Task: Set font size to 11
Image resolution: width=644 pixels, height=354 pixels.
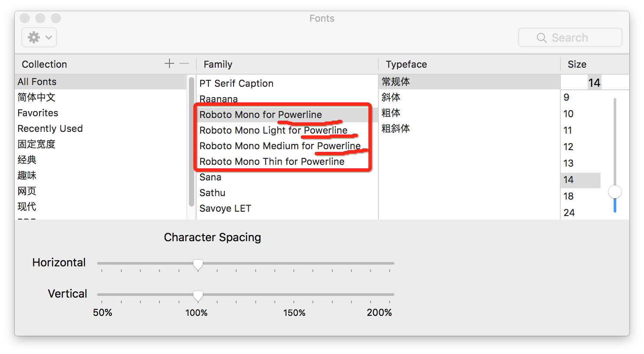Action: [x=581, y=130]
